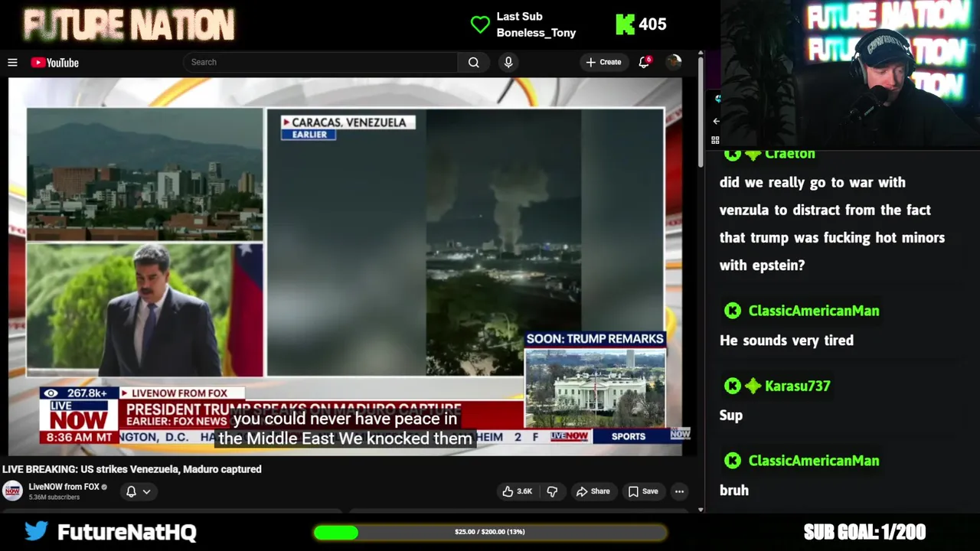Image resolution: width=980 pixels, height=551 pixels.
Task: Open the LiveNOW from FOX channel link
Action: coord(64,487)
